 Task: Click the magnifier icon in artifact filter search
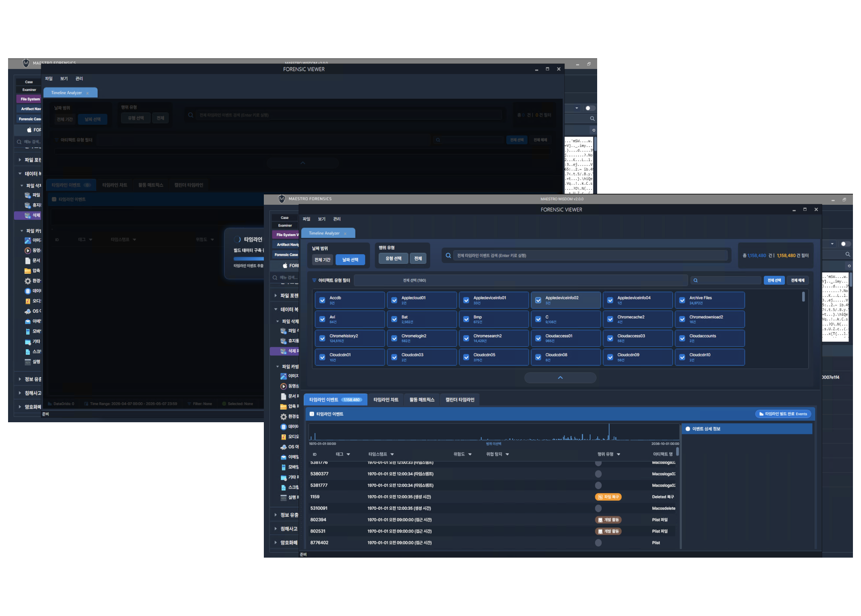[695, 280]
